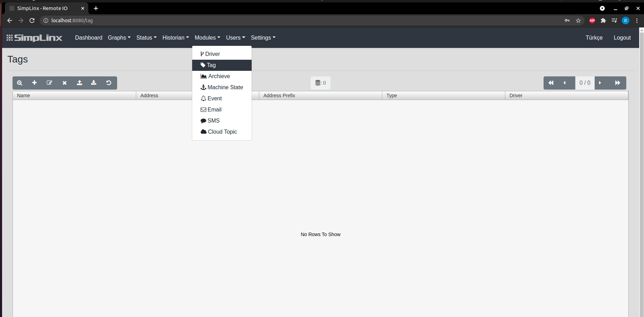Click the upload icon in tags toolbar

click(80, 83)
